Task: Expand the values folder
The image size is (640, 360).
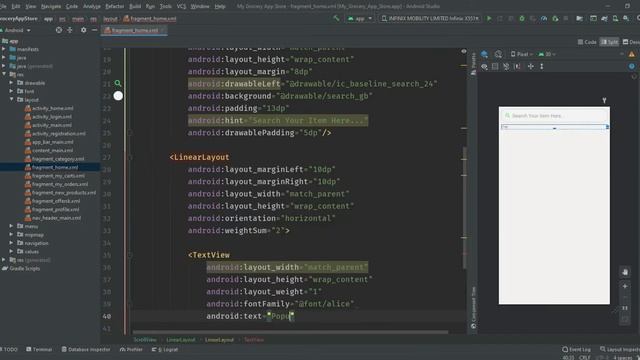Action: click(x=11, y=251)
